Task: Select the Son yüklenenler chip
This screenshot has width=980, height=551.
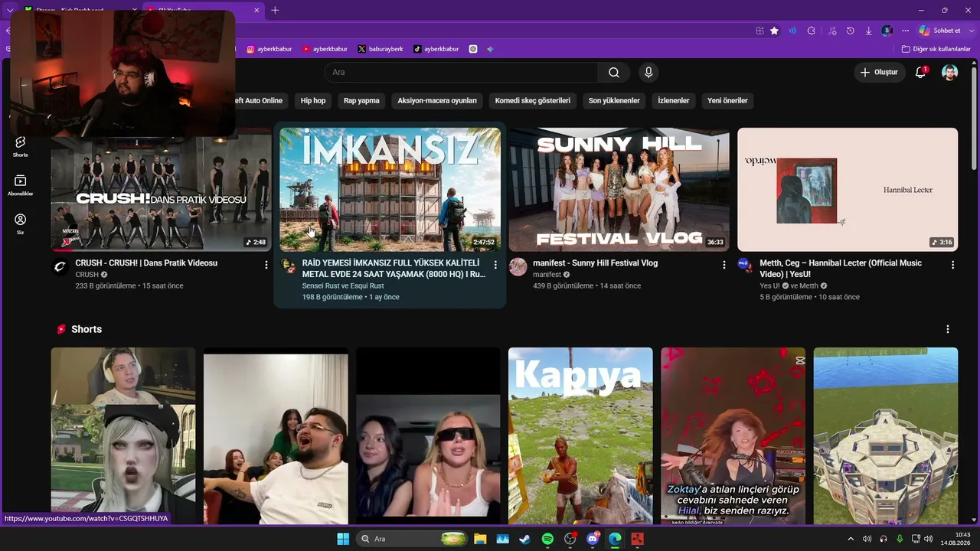Action: [614, 100]
